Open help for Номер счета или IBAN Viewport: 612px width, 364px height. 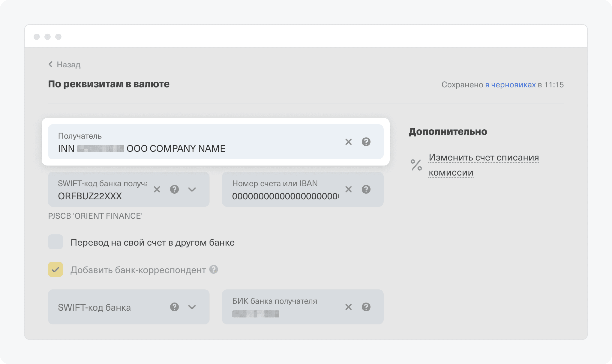coord(366,189)
